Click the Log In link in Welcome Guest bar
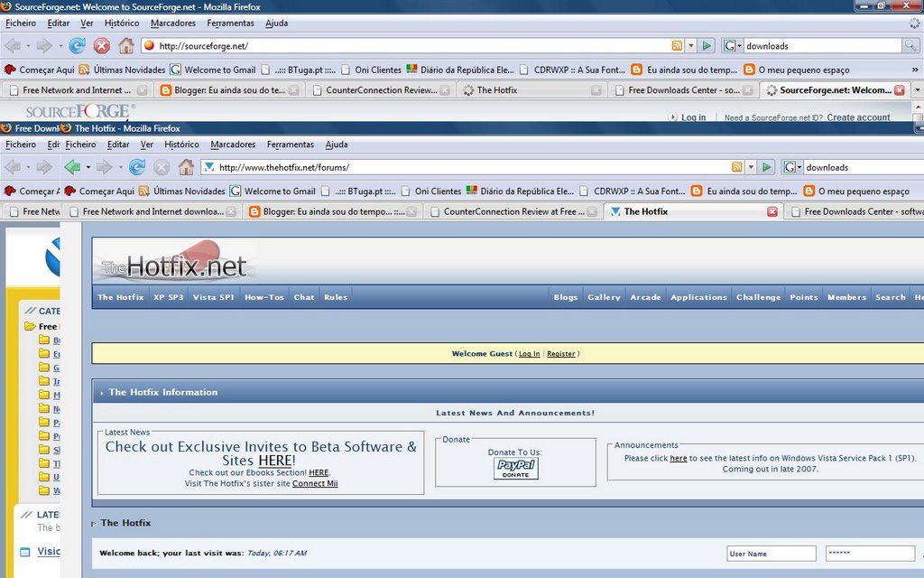The height and width of the screenshot is (578, 924). [529, 354]
